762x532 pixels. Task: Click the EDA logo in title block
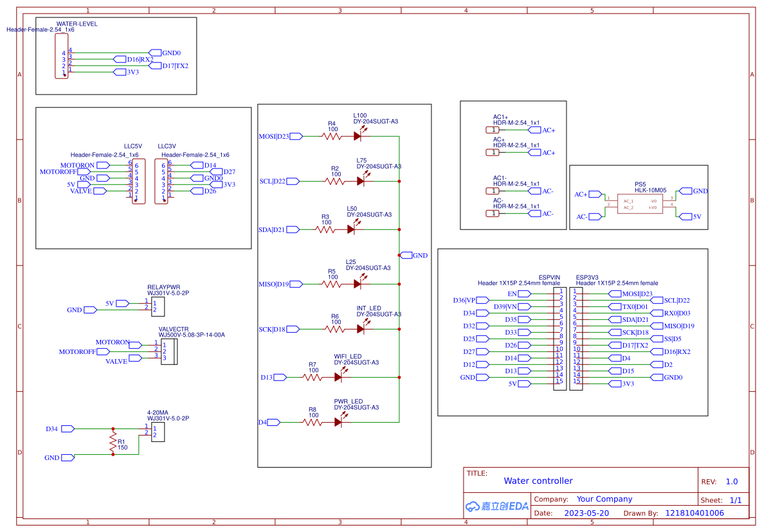point(496,507)
